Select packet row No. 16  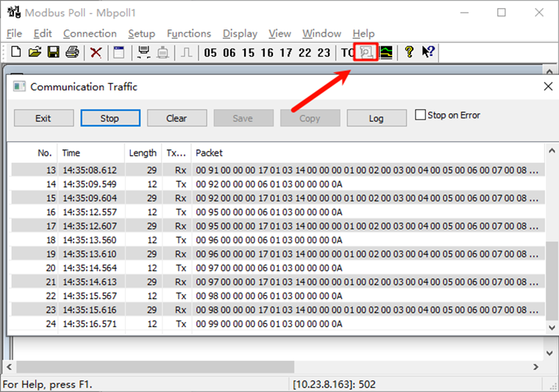[278, 212]
